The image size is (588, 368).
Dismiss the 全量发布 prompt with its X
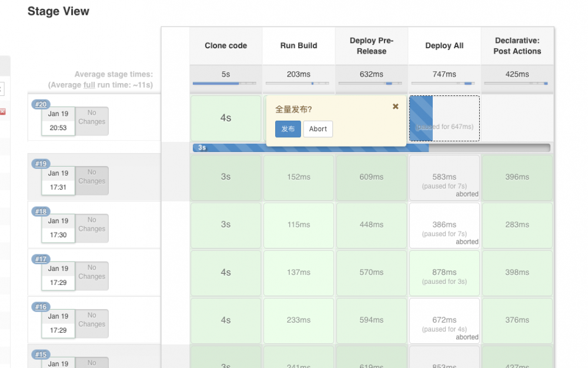pos(396,107)
